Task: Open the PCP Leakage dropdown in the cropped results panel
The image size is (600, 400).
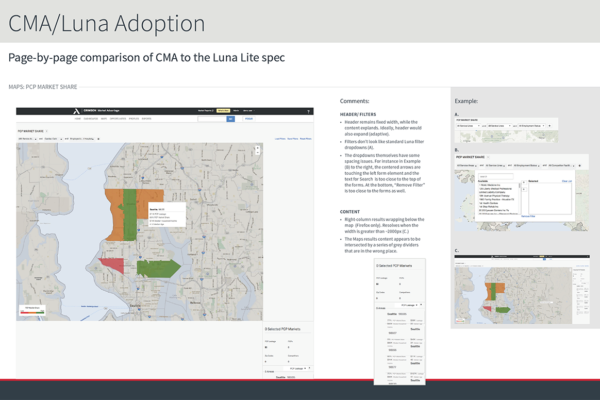Action: [x=409, y=305]
